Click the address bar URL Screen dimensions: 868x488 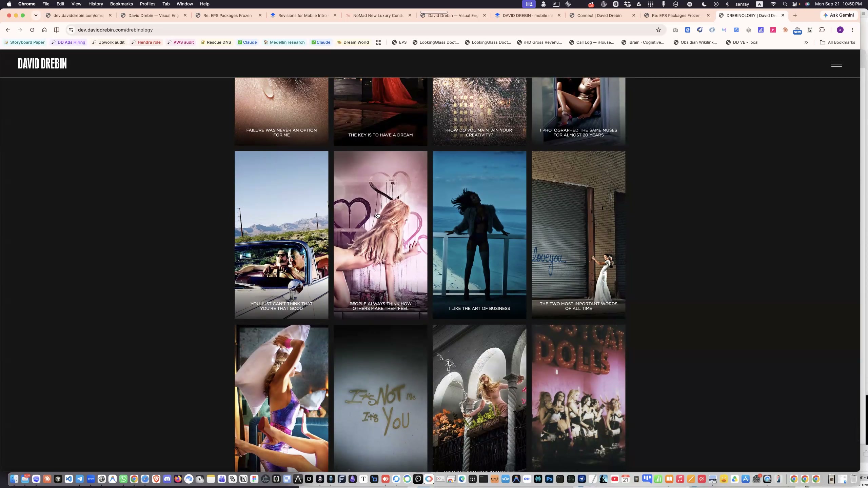pos(115,30)
